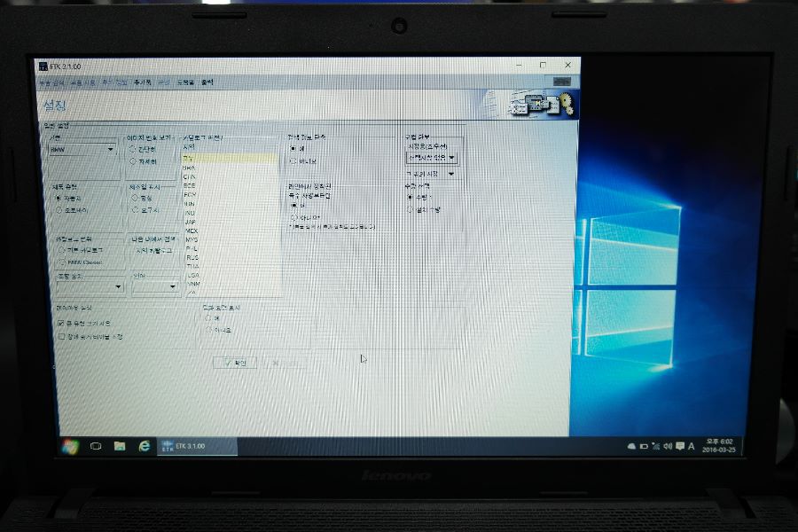Select JAP in the catalog region list
The width and height of the screenshot is (798, 532).
(191, 222)
